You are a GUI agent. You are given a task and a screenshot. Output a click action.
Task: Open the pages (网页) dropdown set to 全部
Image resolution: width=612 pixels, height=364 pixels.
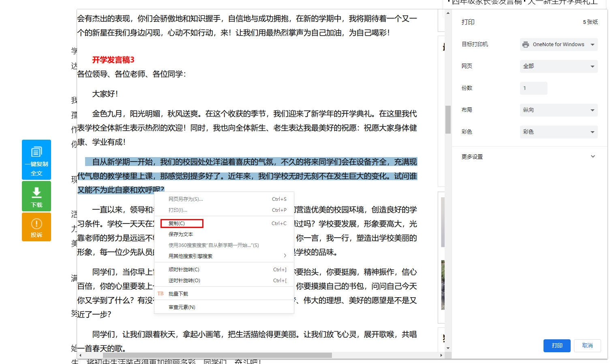(x=559, y=66)
